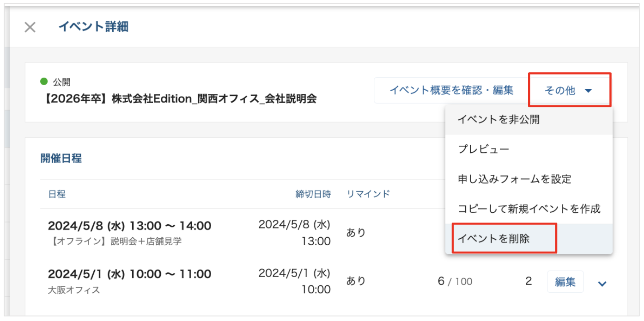Viewport: 644px width, 321px height.
Task: Click the green 公開 status indicator
Action: point(44,82)
